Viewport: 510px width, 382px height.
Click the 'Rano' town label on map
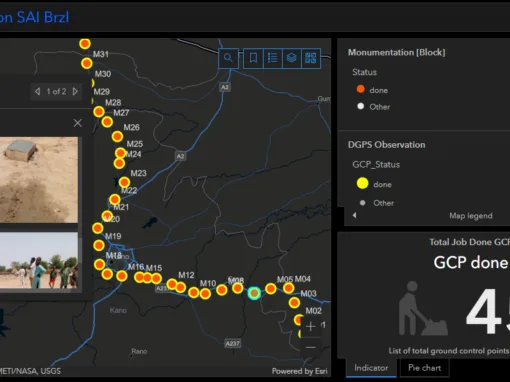click(139, 351)
